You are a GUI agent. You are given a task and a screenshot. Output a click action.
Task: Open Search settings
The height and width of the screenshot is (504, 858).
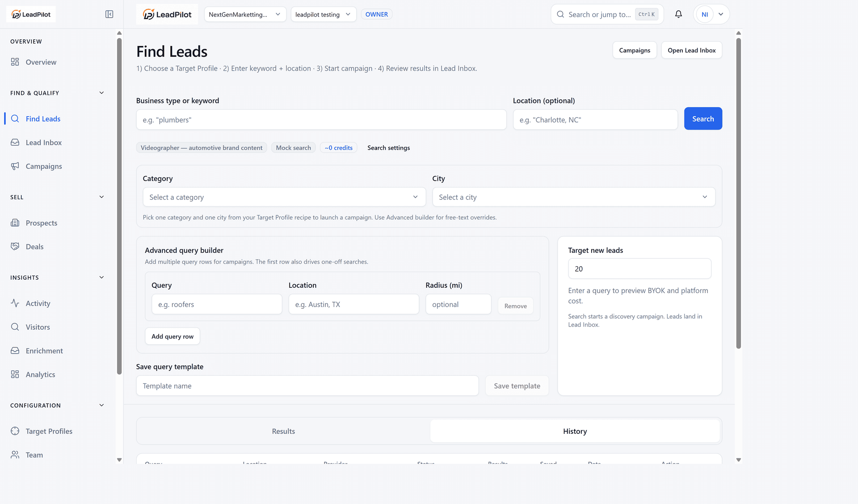coord(388,148)
